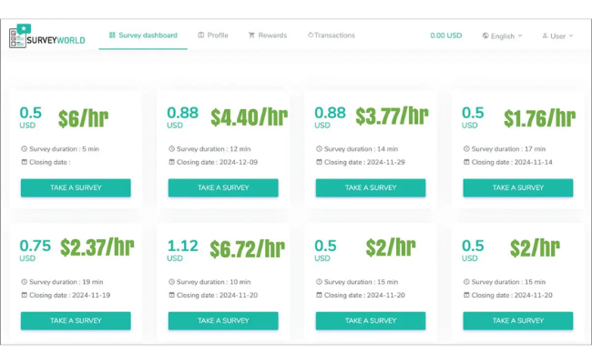Click calendar icon beside closing date 2024-11-29
This screenshot has width=592, height=364.
coord(319,162)
